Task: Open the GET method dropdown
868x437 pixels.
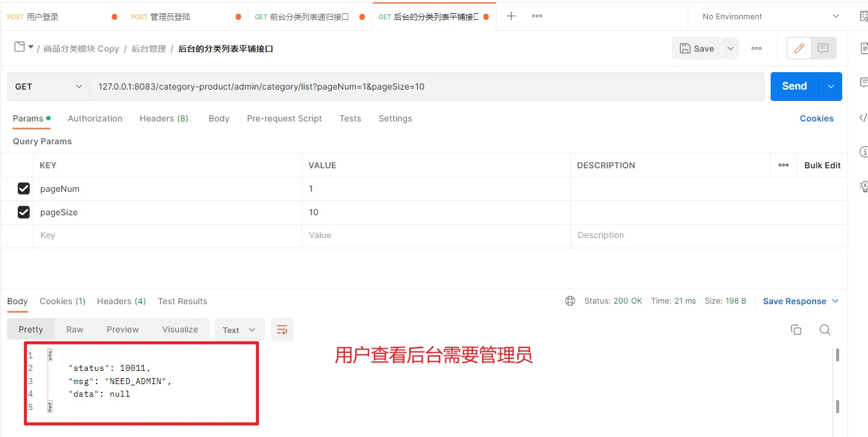Action: [49, 87]
